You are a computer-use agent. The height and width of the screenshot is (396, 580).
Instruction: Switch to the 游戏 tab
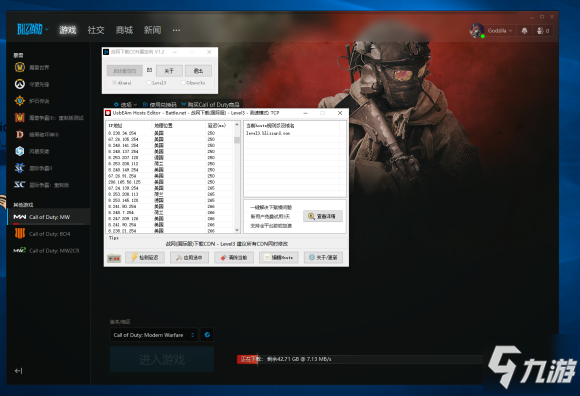(68, 30)
